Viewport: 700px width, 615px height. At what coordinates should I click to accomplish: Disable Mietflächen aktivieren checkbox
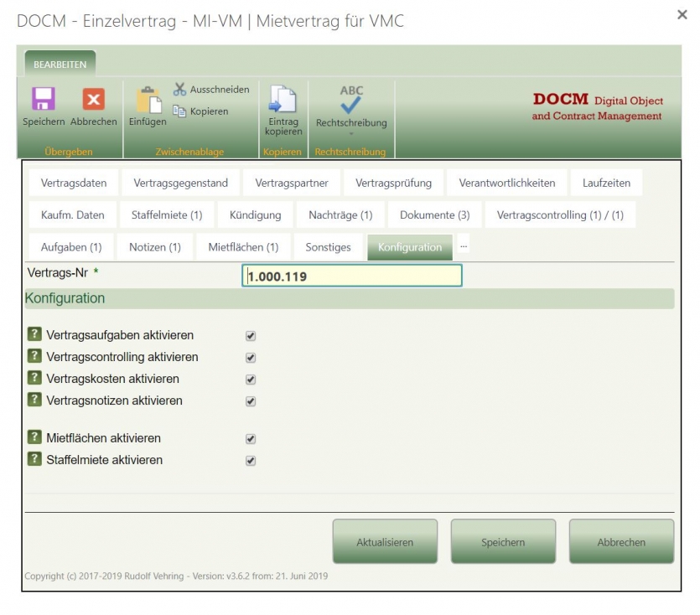click(x=251, y=439)
